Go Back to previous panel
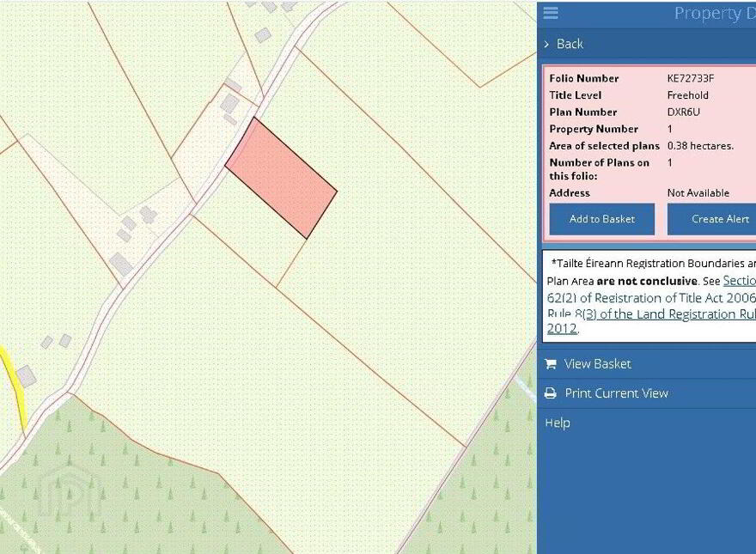Image resolution: width=756 pixels, height=554 pixels. 570,44
